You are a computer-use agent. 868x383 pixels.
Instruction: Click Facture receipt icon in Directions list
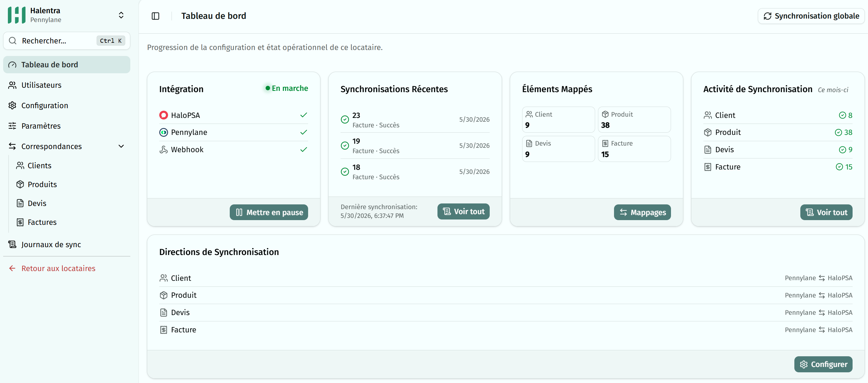point(163,330)
